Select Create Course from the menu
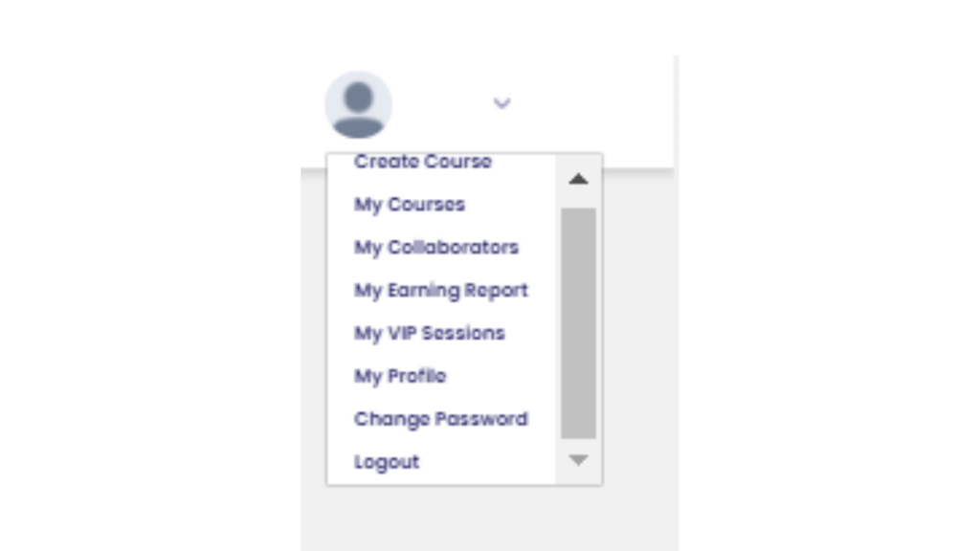Viewport: 980px width, 551px height. pos(422,162)
